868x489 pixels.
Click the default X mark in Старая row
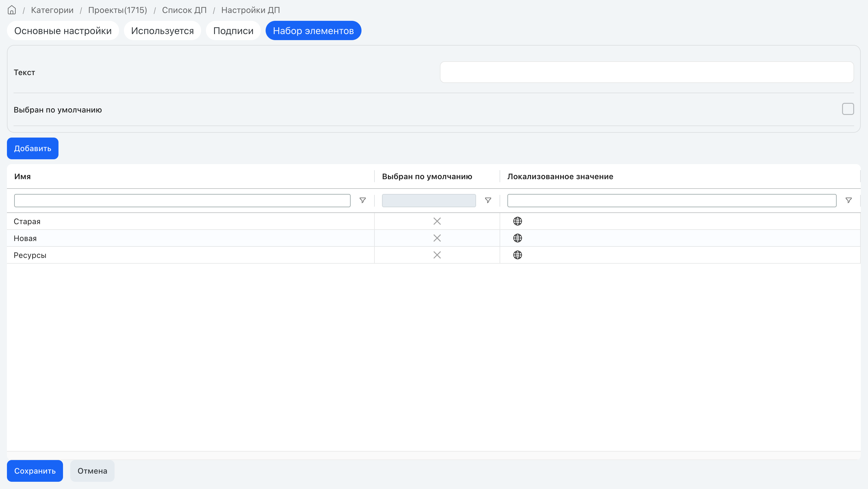coord(437,221)
